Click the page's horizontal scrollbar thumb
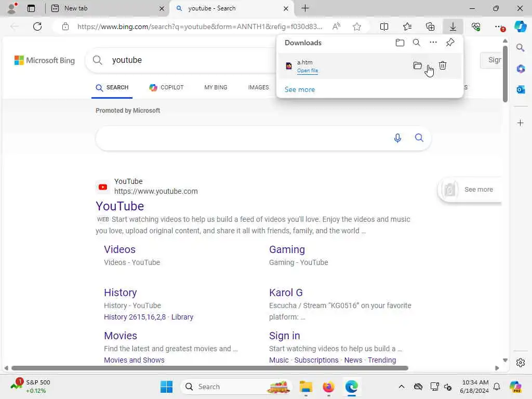Viewport: 532px width, 399px height. [x=210, y=368]
